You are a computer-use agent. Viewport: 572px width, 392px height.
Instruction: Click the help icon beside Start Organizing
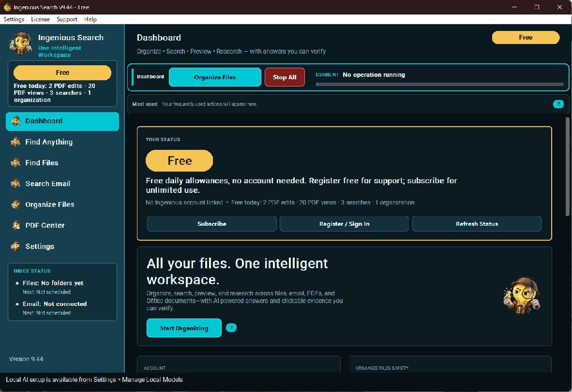pos(231,328)
